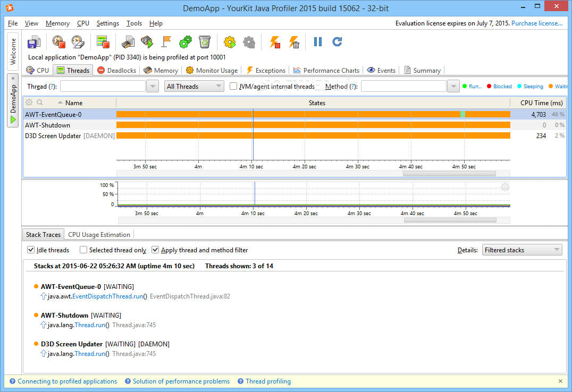Capture memory snapshot via chip-and-document icon

(128, 42)
